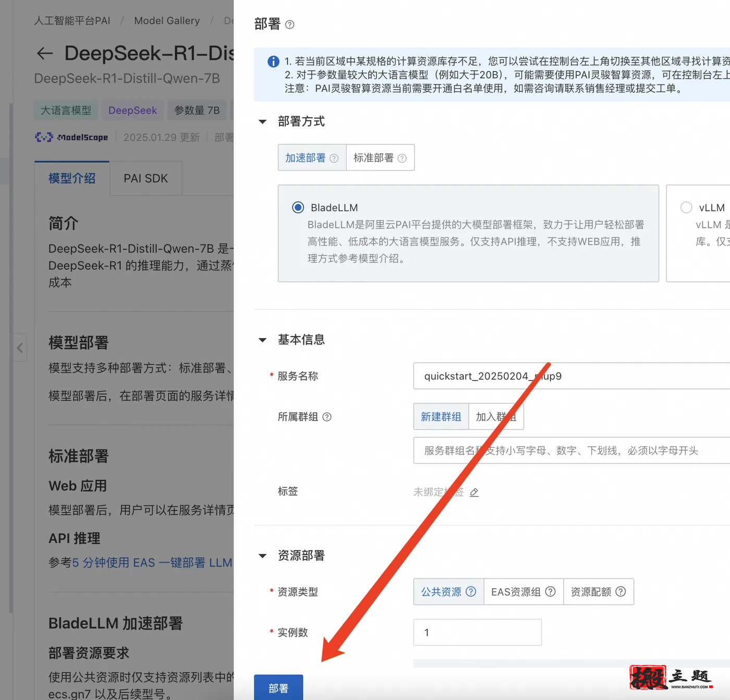Click the Web 应用 heading

(x=78, y=486)
